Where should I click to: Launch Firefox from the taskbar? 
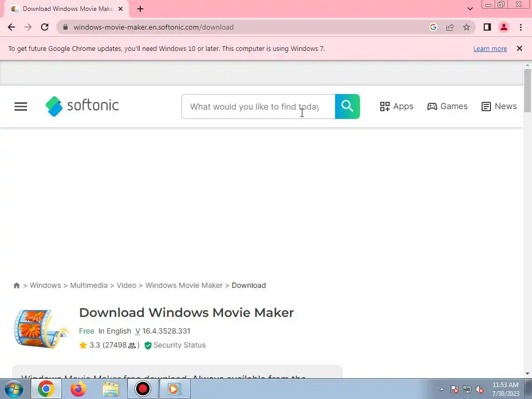pyautogui.click(x=78, y=389)
